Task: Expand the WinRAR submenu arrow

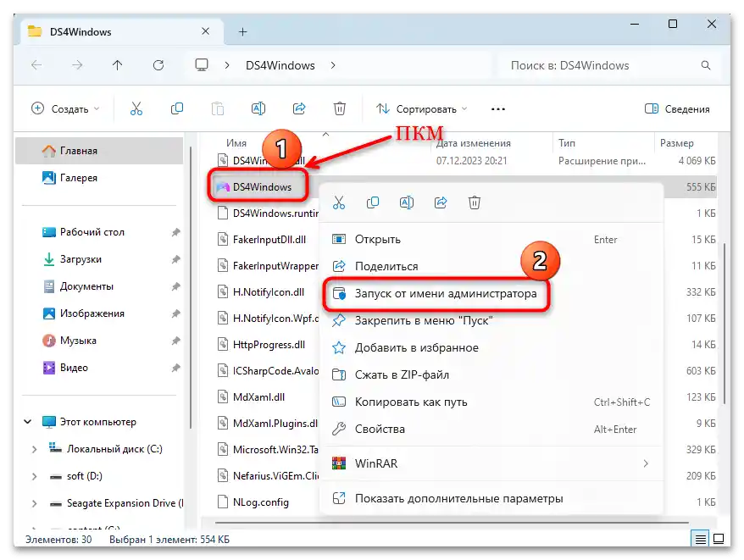Action: [646, 463]
